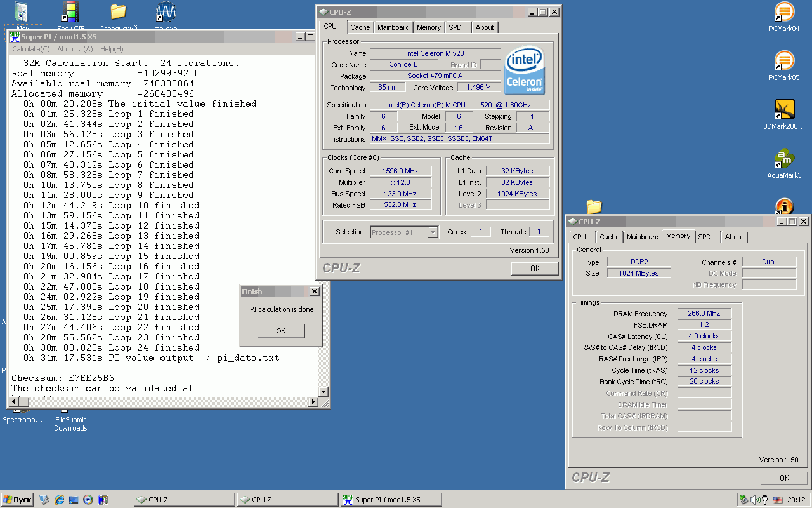
Task: Click the power plug tray icon
Action: [x=765, y=500]
